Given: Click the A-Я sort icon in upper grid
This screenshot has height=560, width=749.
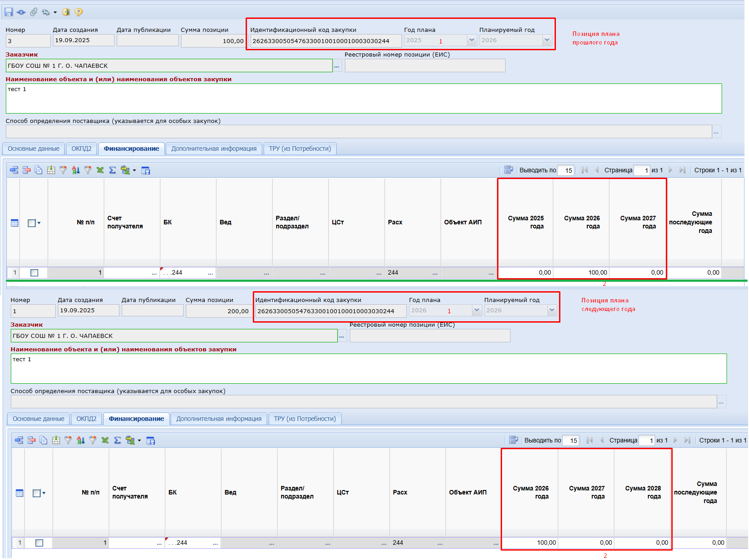Looking at the screenshot, I should click(x=75, y=170).
